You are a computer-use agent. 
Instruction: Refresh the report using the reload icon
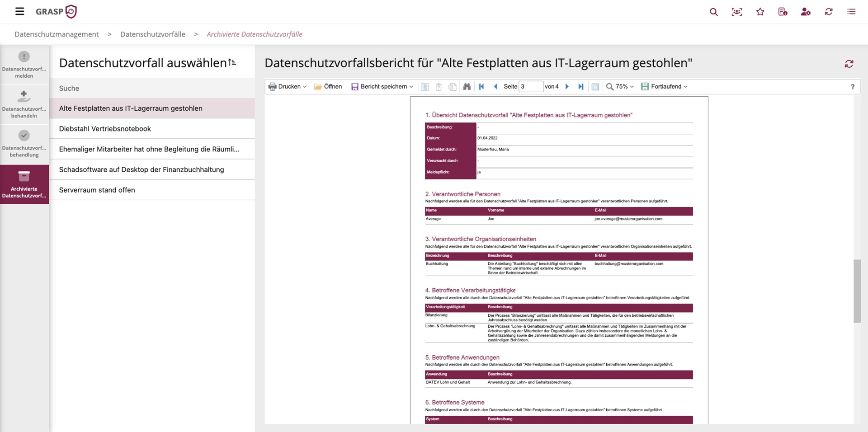click(x=849, y=64)
